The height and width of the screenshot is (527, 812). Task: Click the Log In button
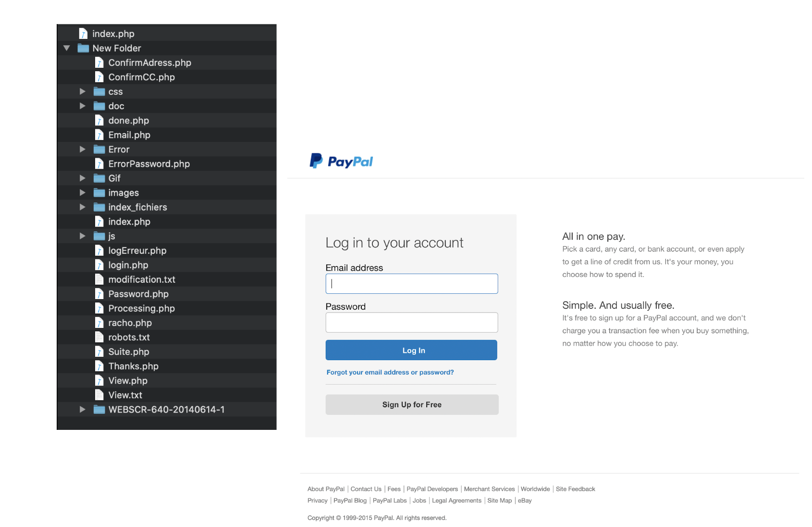pyautogui.click(x=411, y=350)
